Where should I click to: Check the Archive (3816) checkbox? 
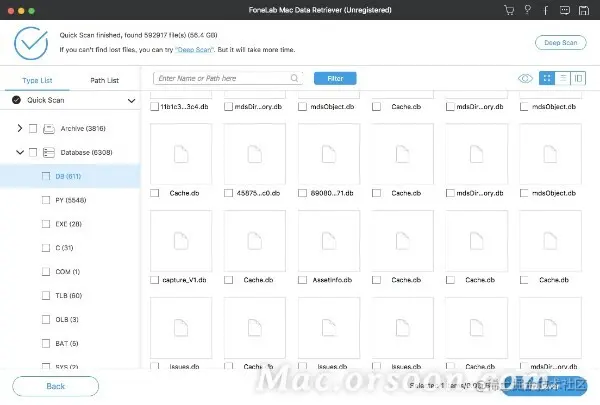pos(33,129)
